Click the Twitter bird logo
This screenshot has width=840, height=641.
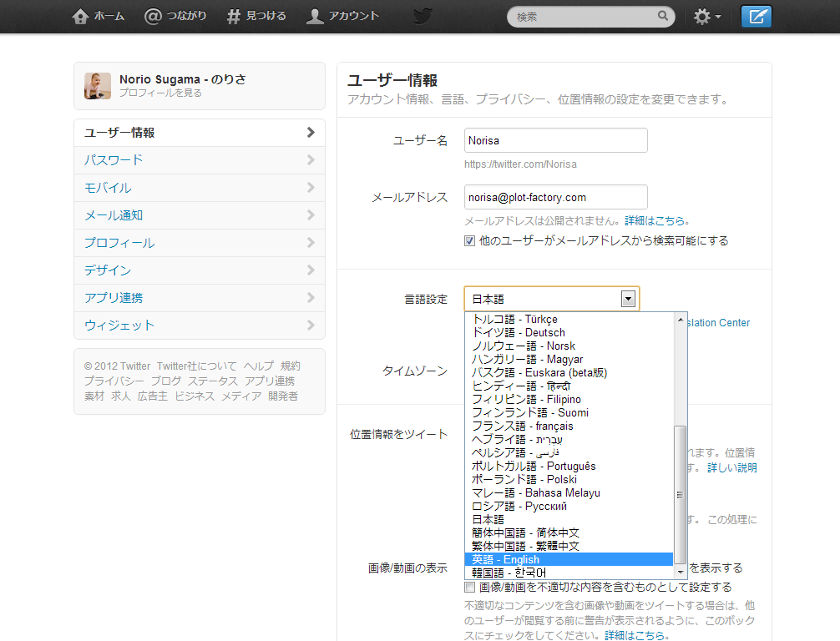pyautogui.click(x=423, y=17)
